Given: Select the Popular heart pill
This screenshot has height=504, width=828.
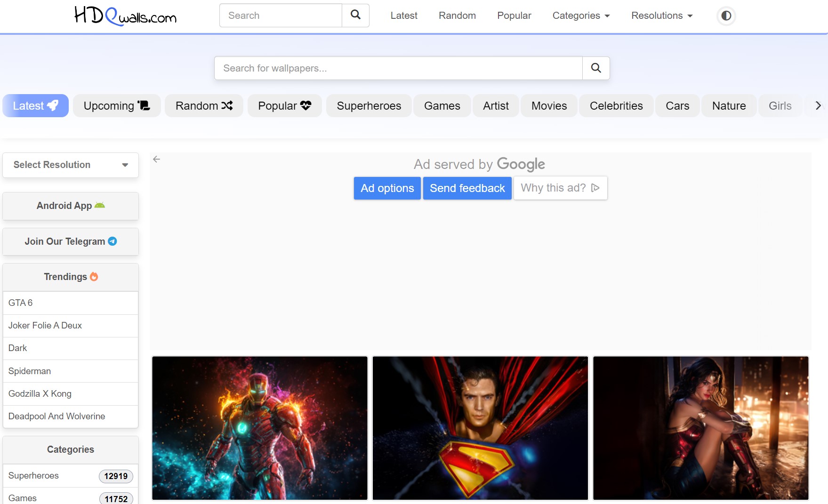Looking at the screenshot, I should pos(285,106).
